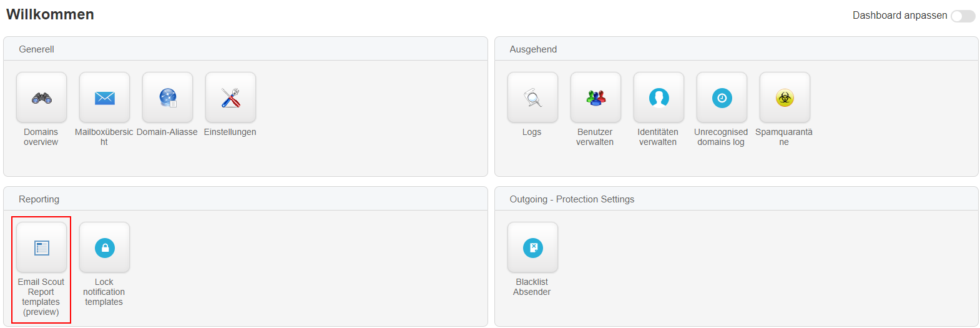The width and height of the screenshot is (980, 328).
Task: Click the Domains overview text label
Action: point(41,137)
